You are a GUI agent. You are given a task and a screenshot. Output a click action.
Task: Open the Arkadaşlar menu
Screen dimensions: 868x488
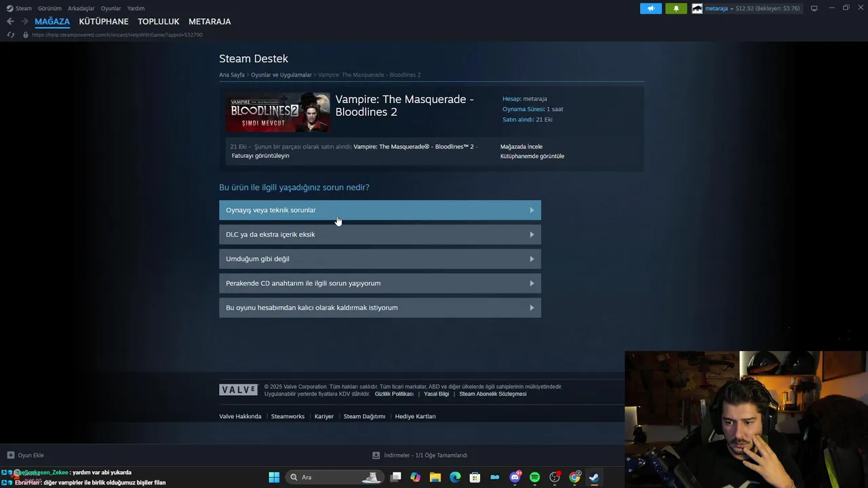coord(81,8)
